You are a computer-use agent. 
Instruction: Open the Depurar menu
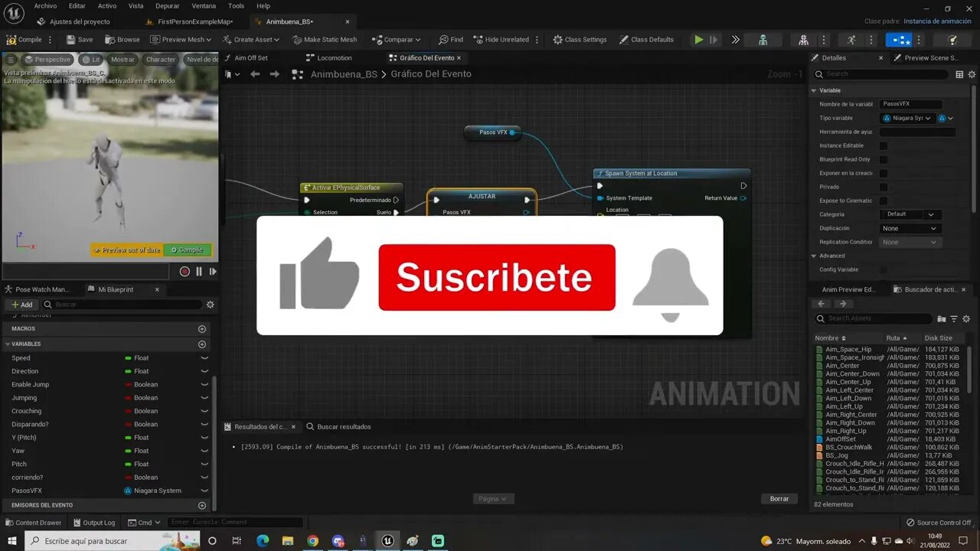point(167,5)
